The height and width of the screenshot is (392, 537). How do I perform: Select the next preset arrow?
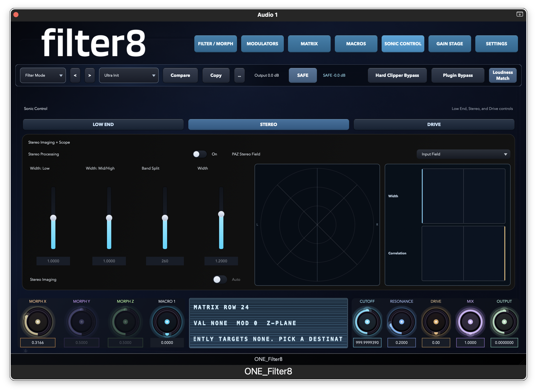90,75
